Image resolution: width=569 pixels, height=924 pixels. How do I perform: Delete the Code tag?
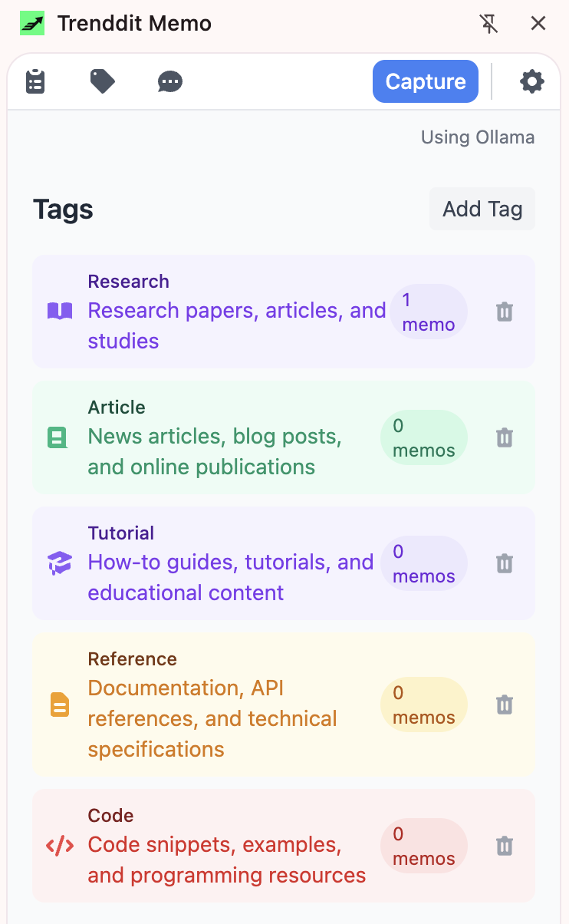click(504, 845)
